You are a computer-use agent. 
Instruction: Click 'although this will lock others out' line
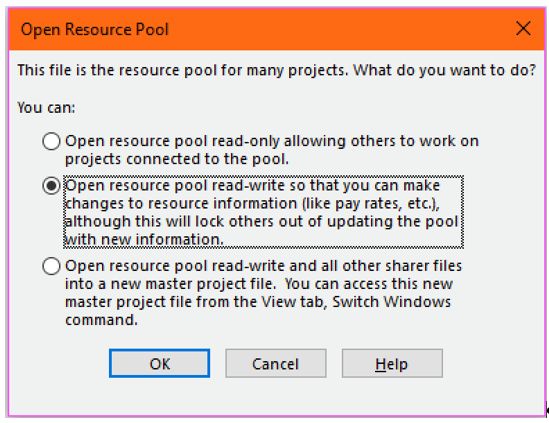pos(262,222)
